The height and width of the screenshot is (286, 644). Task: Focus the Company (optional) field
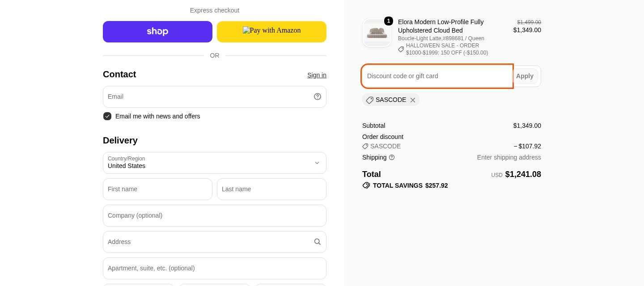tap(215, 215)
